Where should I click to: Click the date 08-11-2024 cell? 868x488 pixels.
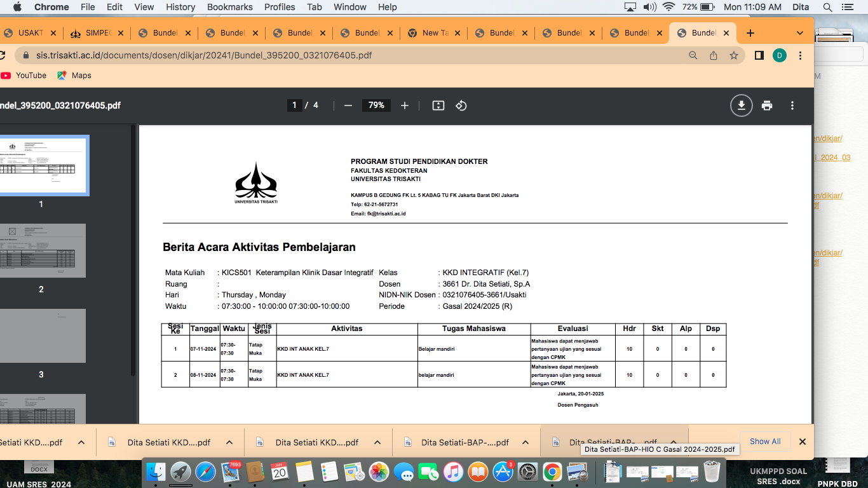[x=204, y=375]
